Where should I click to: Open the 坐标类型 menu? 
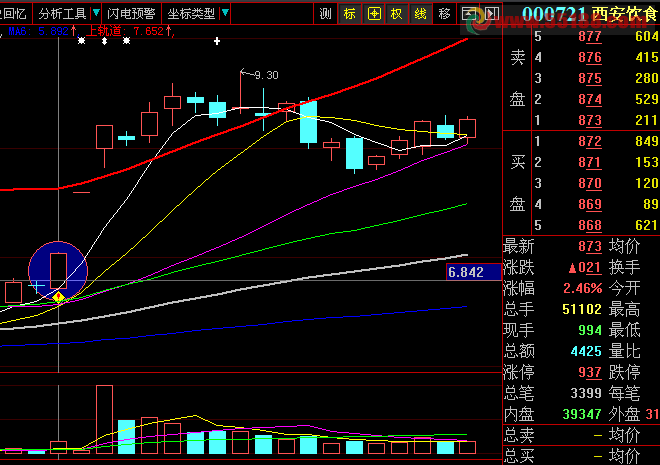click(191, 14)
